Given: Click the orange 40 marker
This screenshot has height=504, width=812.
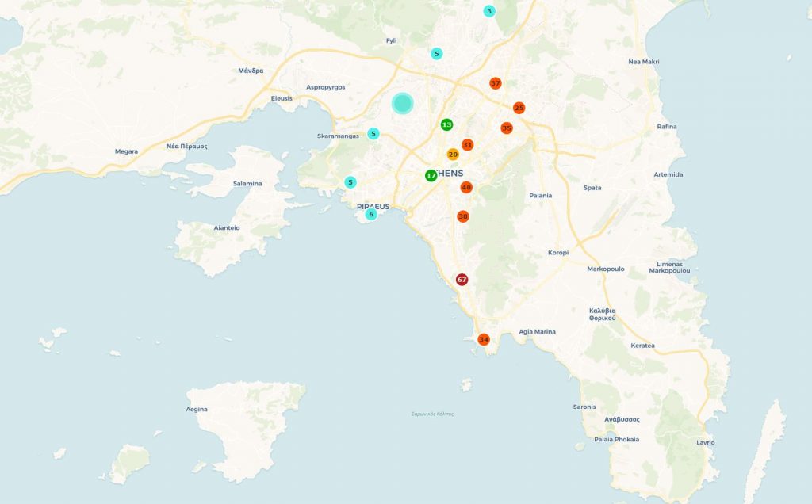Looking at the screenshot, I should (x=466, y=188).
